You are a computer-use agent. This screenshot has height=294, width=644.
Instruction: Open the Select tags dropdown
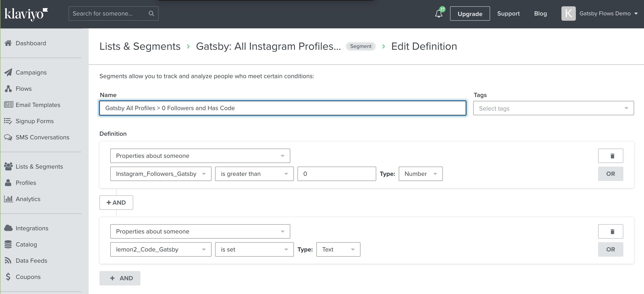553,108
